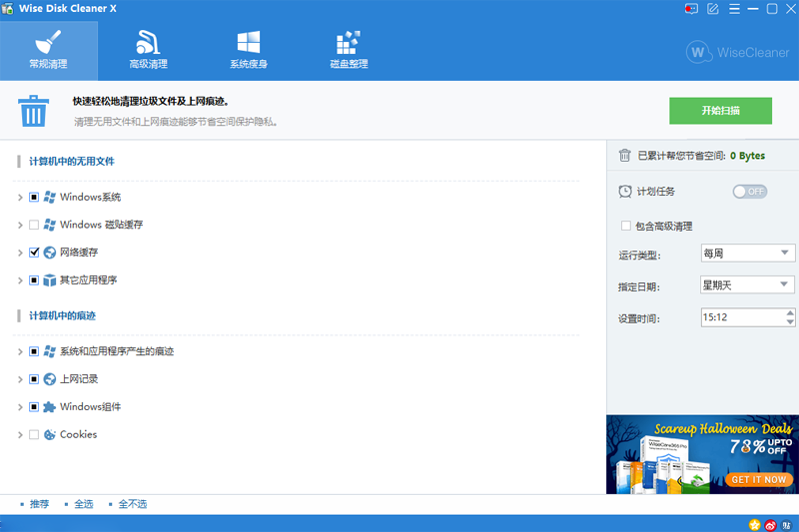Increase time using 设置时间 up arrow
The width and height of the screenshot is (799, 532).
789,313
